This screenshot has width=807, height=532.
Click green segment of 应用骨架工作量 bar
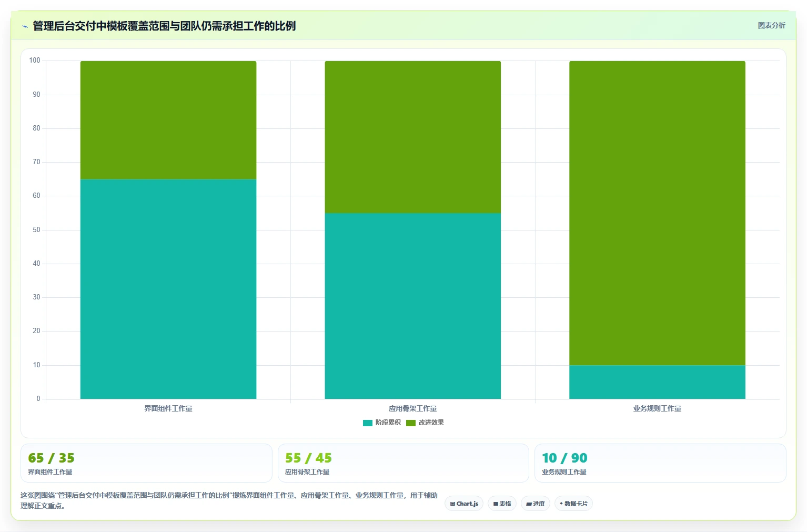click(413, 137)
